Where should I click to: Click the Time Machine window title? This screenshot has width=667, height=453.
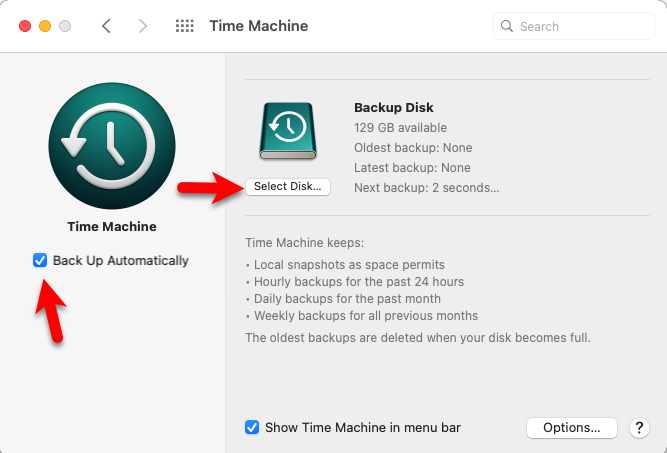pyautogui.click(x=258, y=26)
